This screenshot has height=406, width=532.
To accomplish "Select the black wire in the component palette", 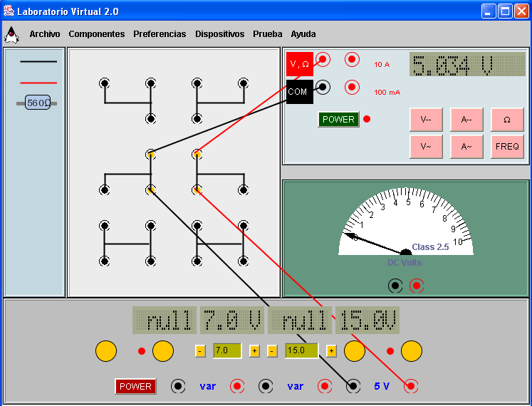I will (38, 62).
